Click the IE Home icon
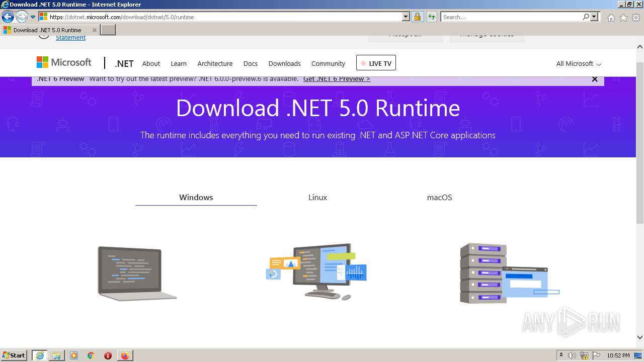This screenshot has width=644, height=362. tap(611, 18)
